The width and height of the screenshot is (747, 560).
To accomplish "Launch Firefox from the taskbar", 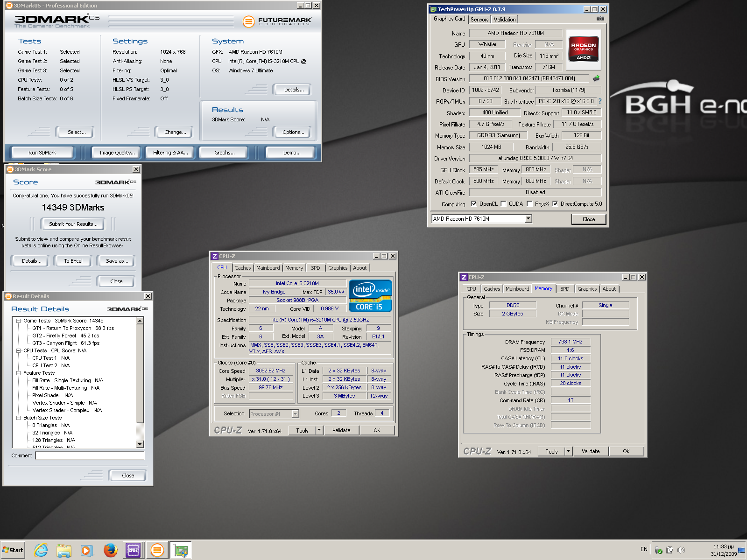I will [110, 550].
